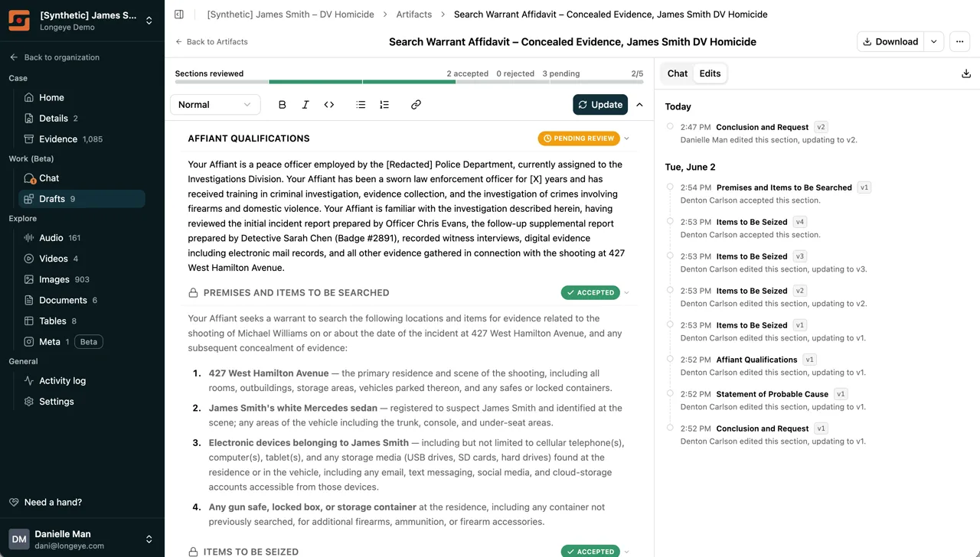Select Conclusion and Request v1 entry
Screen dimensions: 980x557
[x=815, y=435]
